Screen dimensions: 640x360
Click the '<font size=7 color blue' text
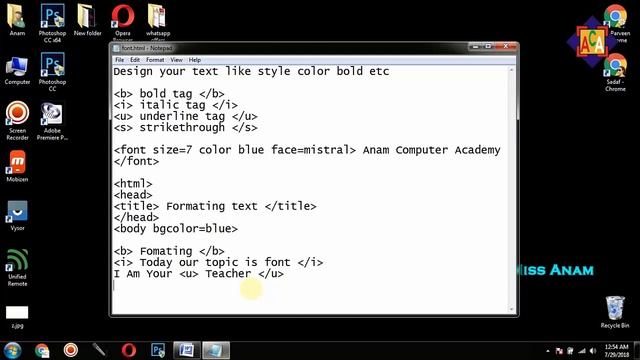(x=189, y=150)
